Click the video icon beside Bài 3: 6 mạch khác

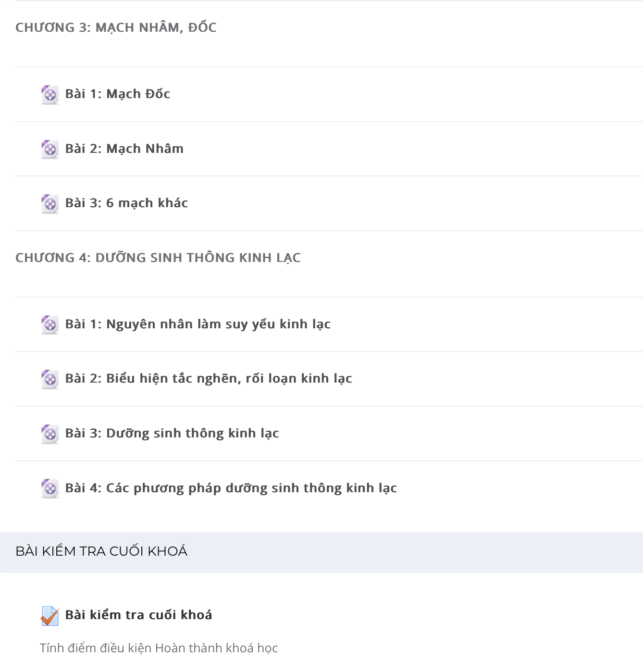49,203
